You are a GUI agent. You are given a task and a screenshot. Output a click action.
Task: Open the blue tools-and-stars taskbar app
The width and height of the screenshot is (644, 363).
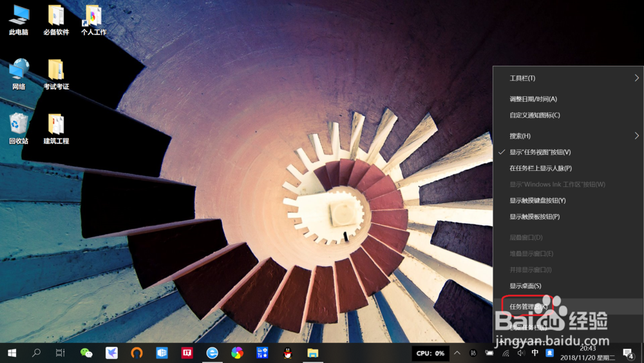pos(262,353)
